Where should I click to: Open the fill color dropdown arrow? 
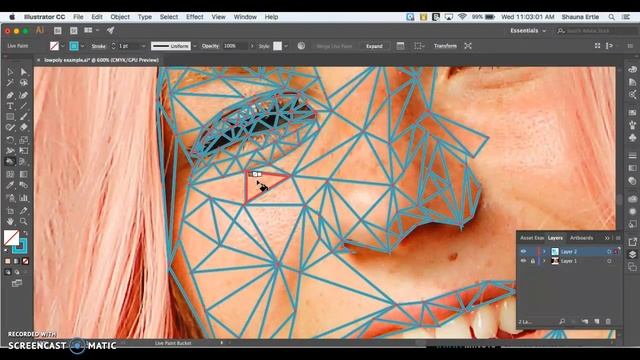coord(62,46)
